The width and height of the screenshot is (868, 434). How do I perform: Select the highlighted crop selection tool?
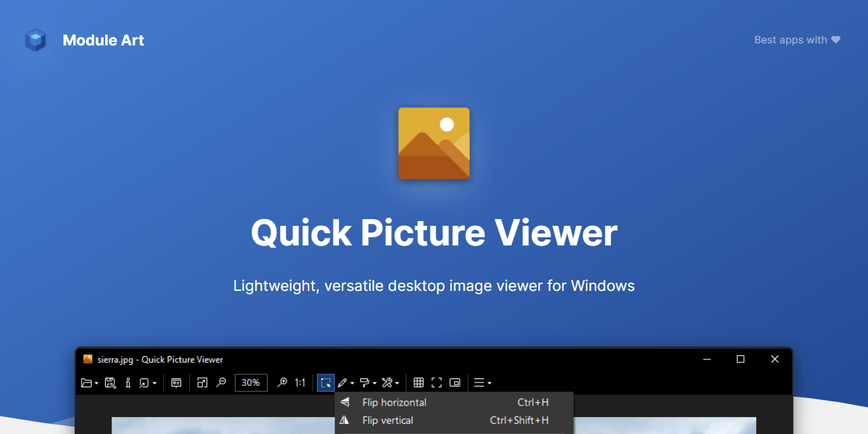[x=325, y=382]
